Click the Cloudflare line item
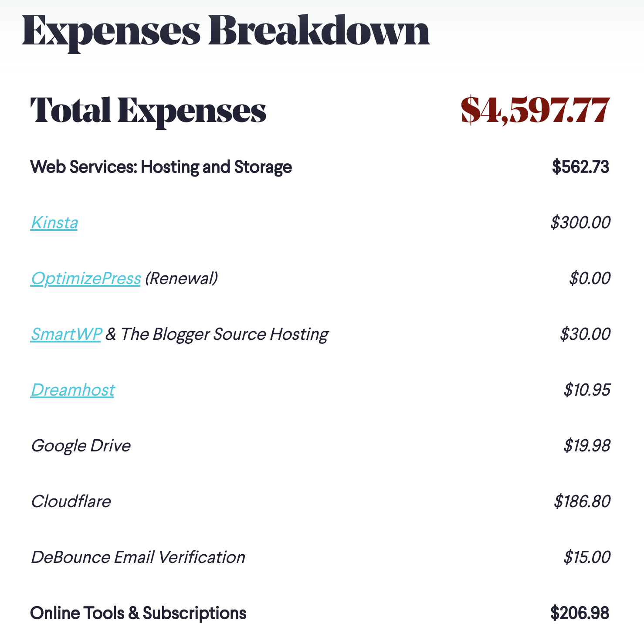Viewport: 644px width, 644px height. pyautogui.click(x=71, y=502)
